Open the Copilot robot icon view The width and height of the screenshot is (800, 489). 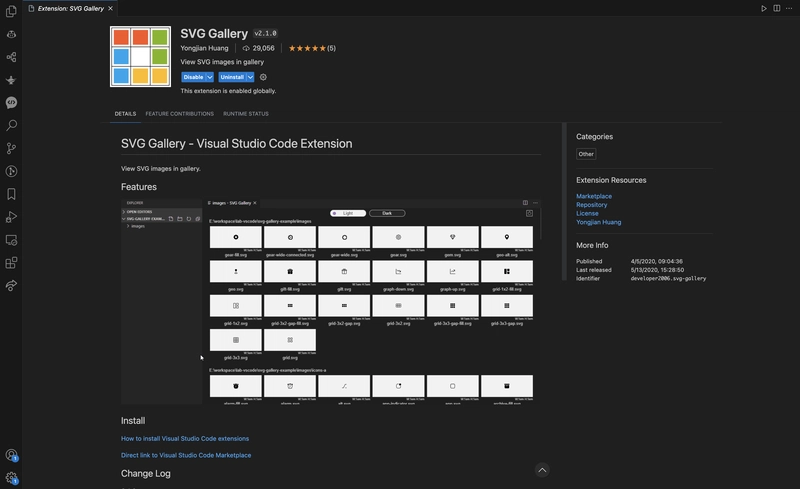point(11,34)
